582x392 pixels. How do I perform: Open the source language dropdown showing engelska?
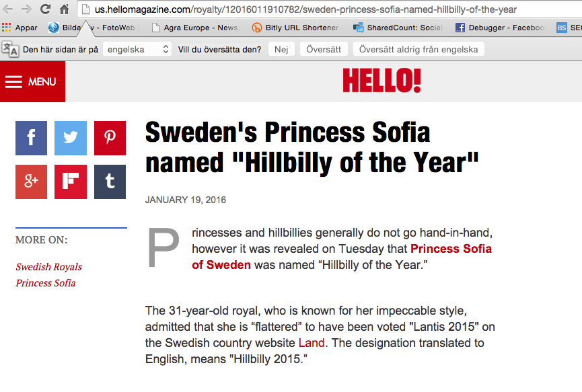[139, 49]
